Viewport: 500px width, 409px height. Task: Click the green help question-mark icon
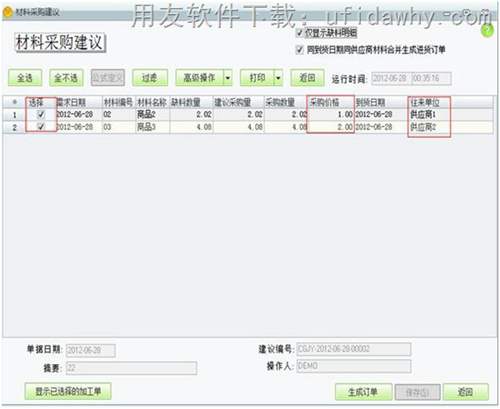pyautogui.click(x=487, y=31)
